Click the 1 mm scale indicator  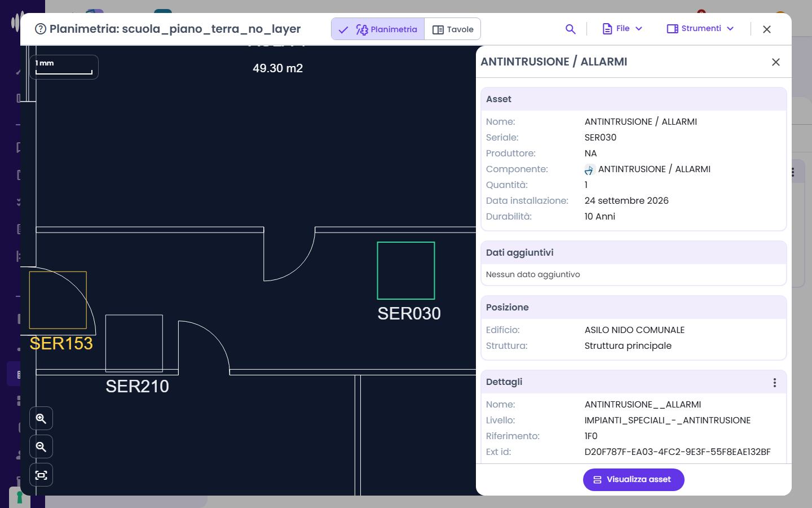pyautogui.click(x=64, y=67)
